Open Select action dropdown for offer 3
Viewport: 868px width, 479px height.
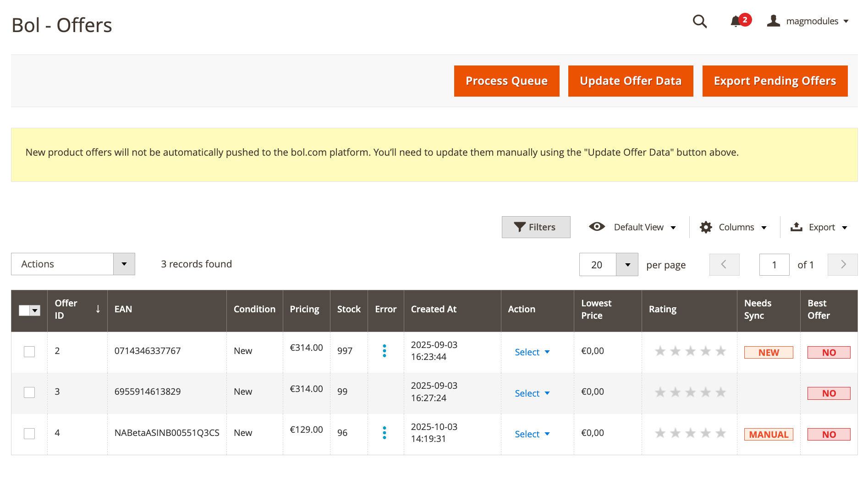[532, 393]
